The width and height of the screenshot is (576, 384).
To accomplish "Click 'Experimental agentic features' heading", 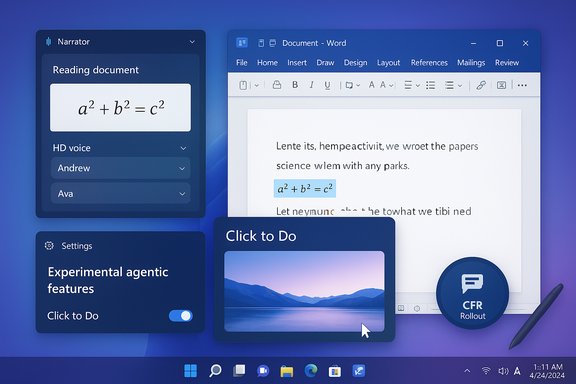I will (x=108, y=280).
